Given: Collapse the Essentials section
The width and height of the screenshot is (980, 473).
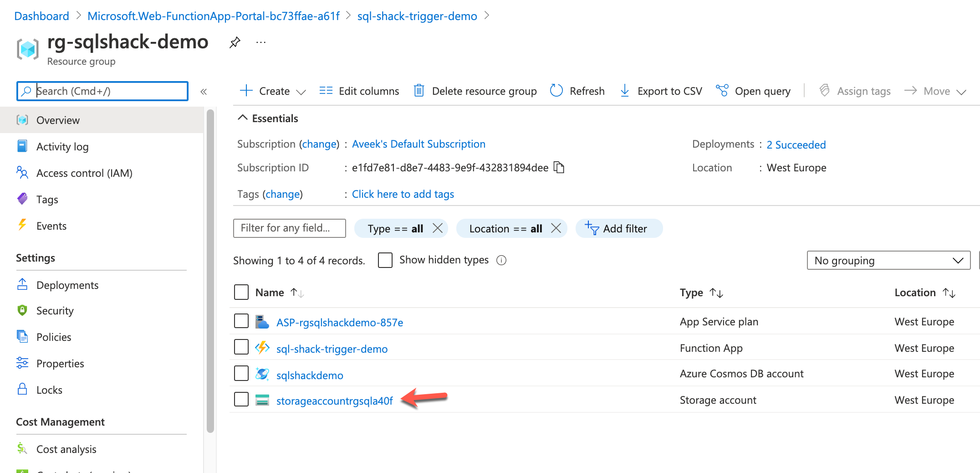Looking at the screenshot, I should pos(243,118).
